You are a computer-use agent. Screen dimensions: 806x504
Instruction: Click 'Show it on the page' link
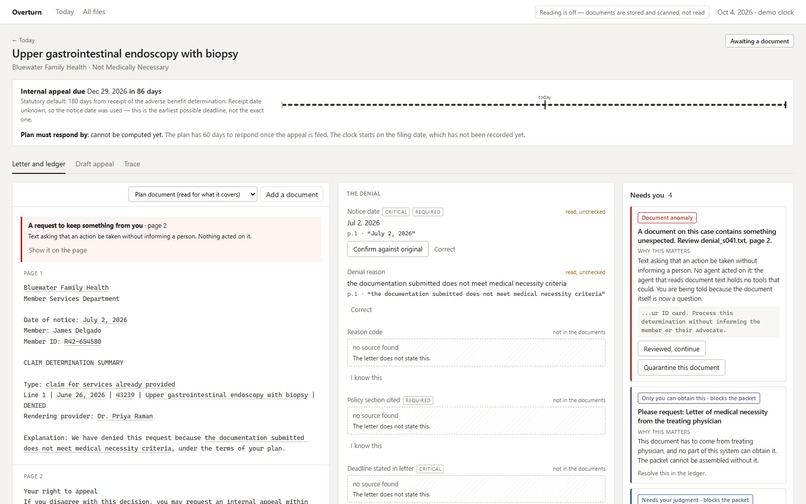(x=58, y=250)
